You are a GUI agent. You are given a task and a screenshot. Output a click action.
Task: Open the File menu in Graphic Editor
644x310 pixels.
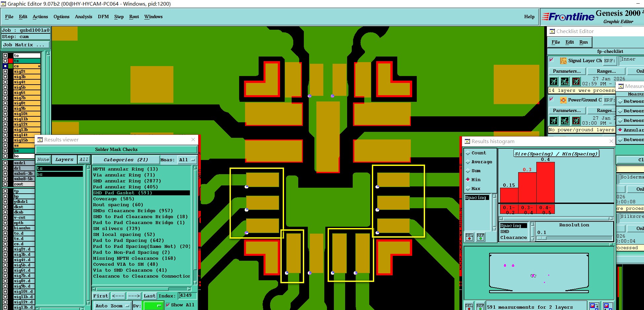coord(9,17)
